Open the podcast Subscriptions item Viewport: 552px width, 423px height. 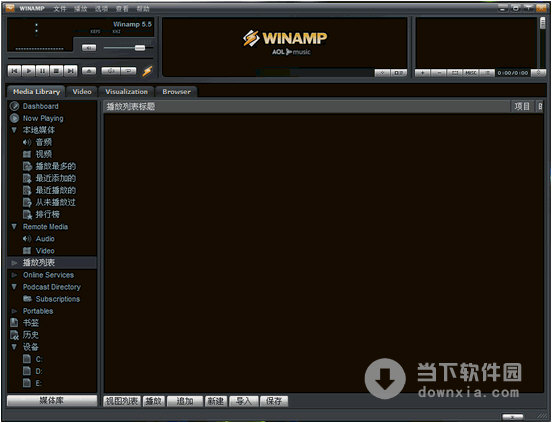(x=58, y=299)
